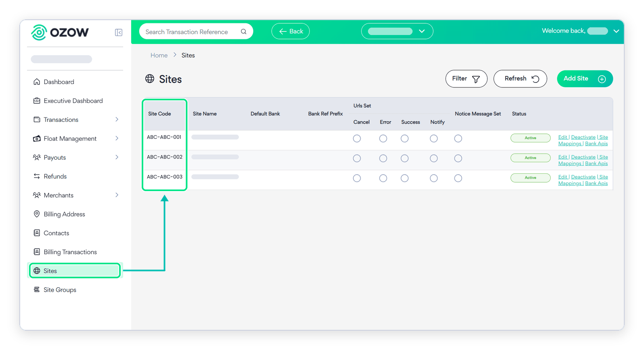This screenshot has height=350, width=644.
Task: Expand the Payouts submenu chevron
Action: [x=117, y=157]
